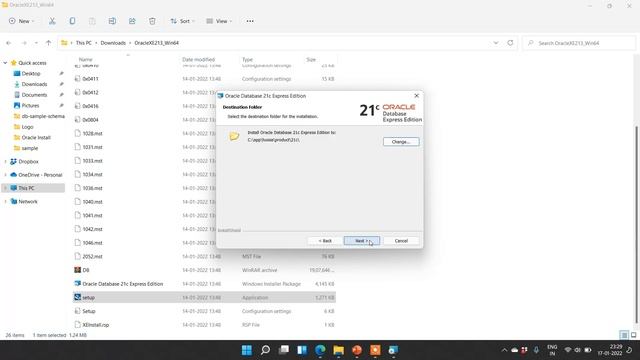Expand OneDrive - Personal node
Image resolution: width=640 pixels, height=360 pixels.
pos(5,175)
